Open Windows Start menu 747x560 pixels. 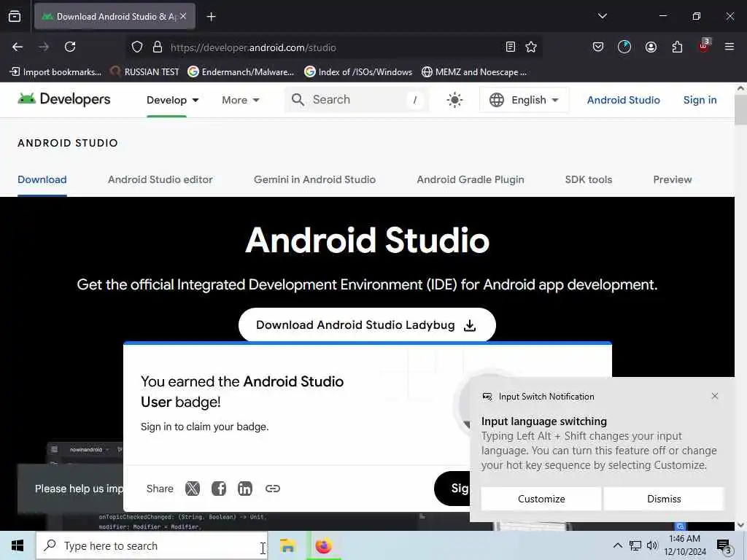click(18, 545)
